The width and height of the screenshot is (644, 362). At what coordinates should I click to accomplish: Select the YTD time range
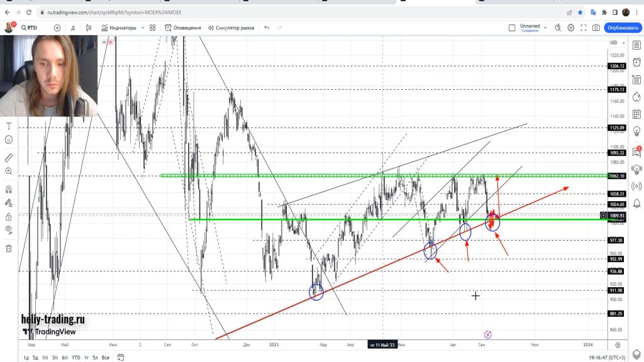coord(76,358)
